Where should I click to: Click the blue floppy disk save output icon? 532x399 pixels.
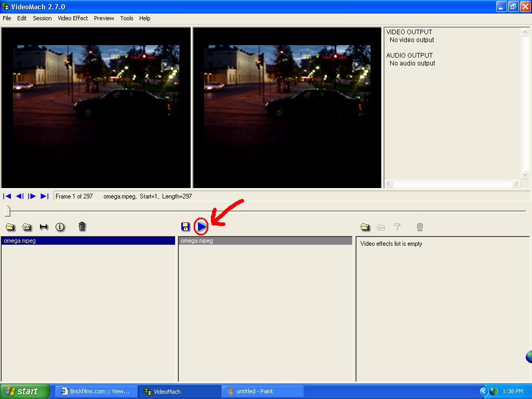click(185, 227)
